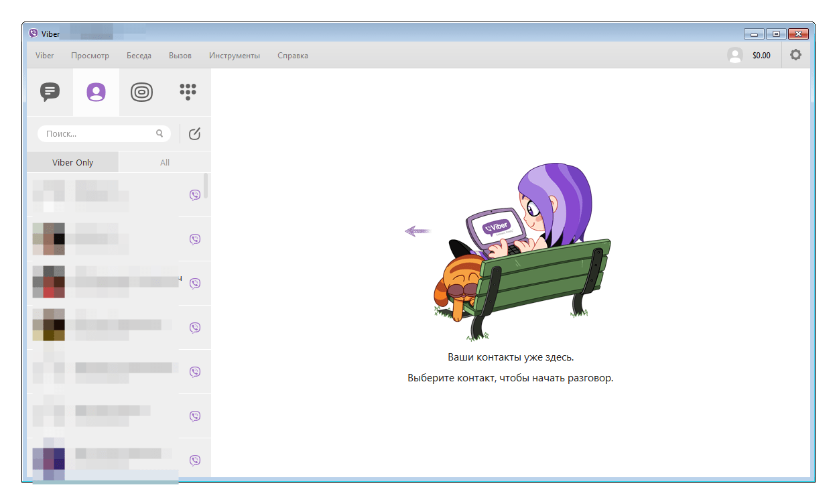This screenshot has height=504, width=837.
Task: Click the Viber icon of last contact
Action: click(x=195, y=460)
